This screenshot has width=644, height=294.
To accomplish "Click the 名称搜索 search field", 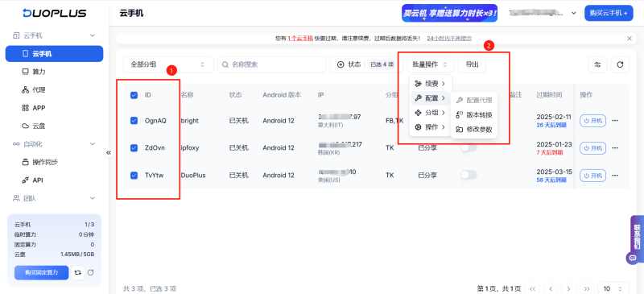I will point(271,64).
